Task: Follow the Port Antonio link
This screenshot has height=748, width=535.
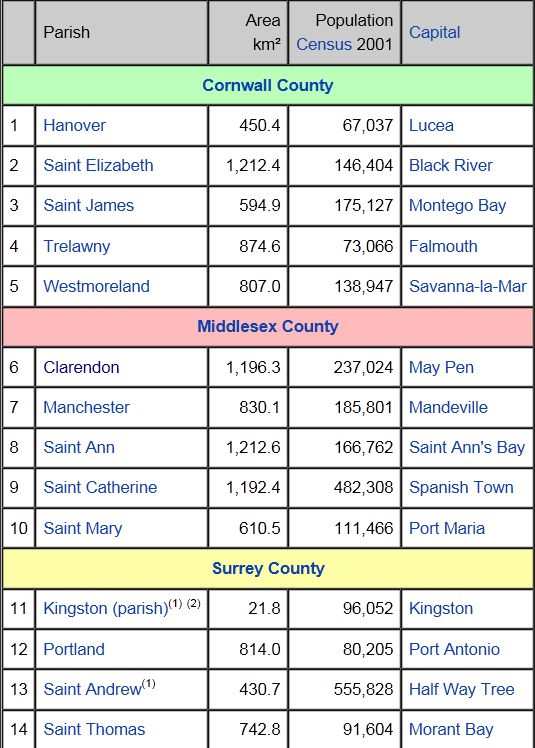Action: point(454,649)
